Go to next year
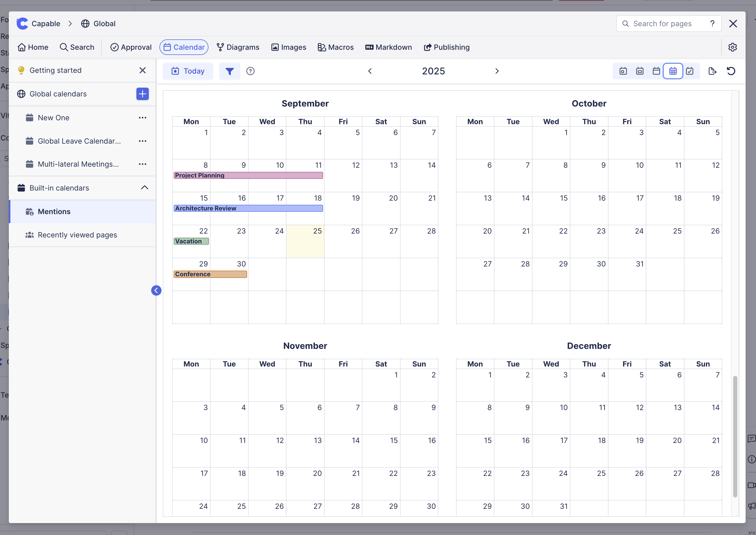This screenshot has height=535, width=756. click(x=497, y=71)
